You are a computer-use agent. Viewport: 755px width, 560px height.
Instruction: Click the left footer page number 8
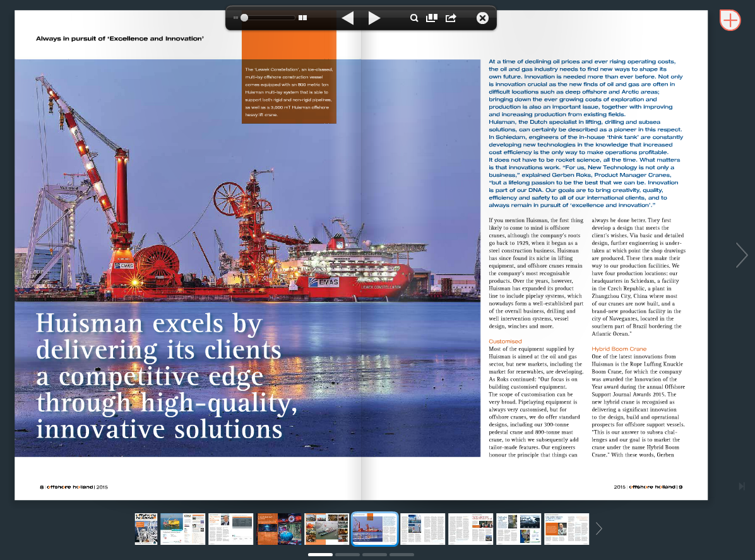click(x=42, y=487)
